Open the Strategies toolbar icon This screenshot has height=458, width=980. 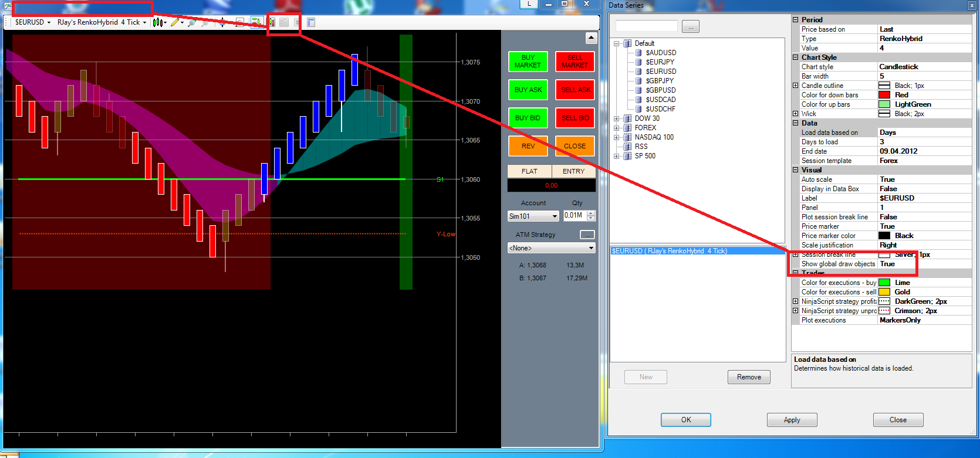pyautogui.click(x=297, y=22)
